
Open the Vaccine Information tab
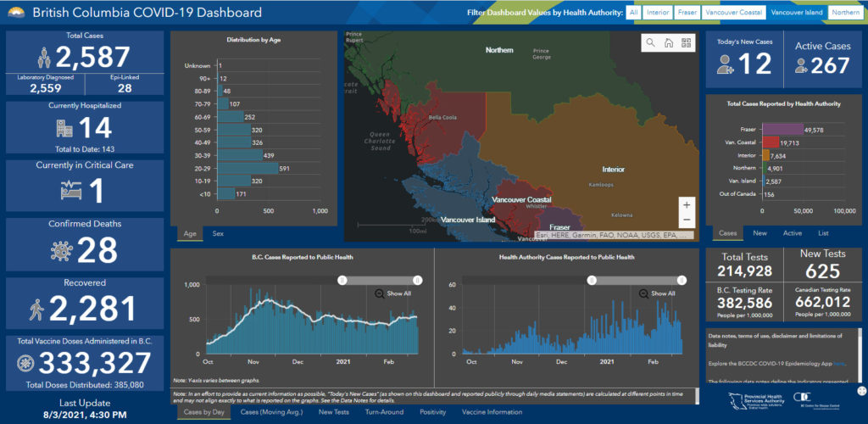pyautogui.click(x=492, y=412)
